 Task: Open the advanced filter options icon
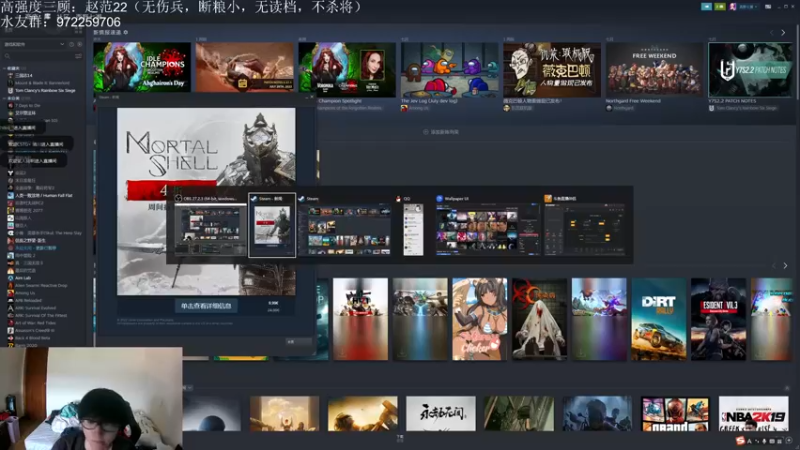79,56
